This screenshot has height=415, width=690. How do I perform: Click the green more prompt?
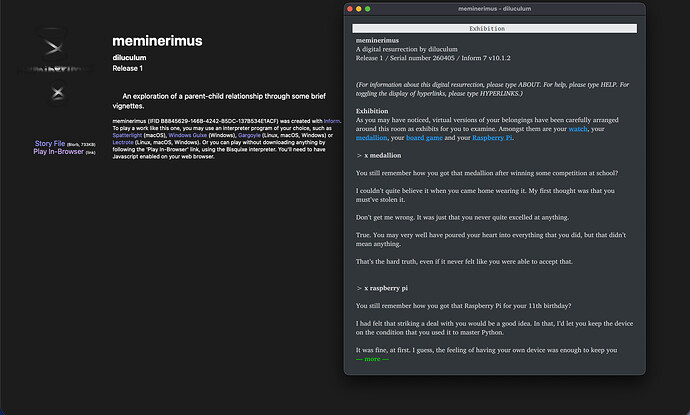368,358
